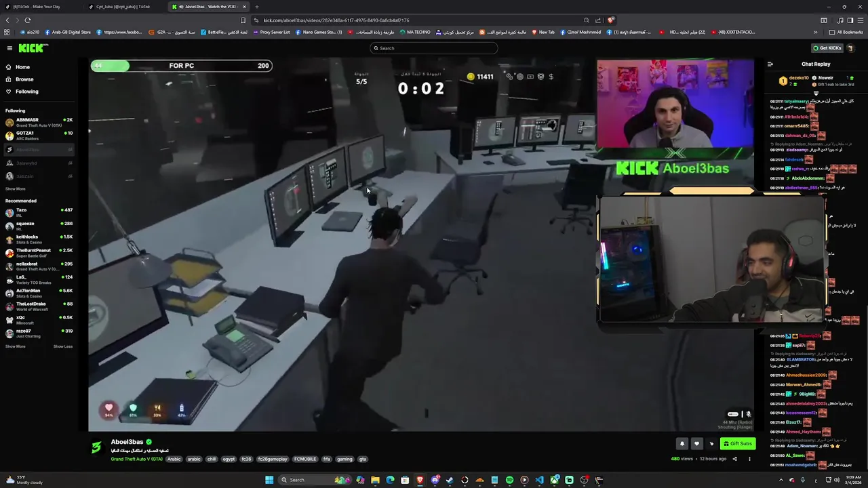This screenshot has height=488, width=868.
Task: Select the Arabic tag
Action: click(x=174, y=460)
